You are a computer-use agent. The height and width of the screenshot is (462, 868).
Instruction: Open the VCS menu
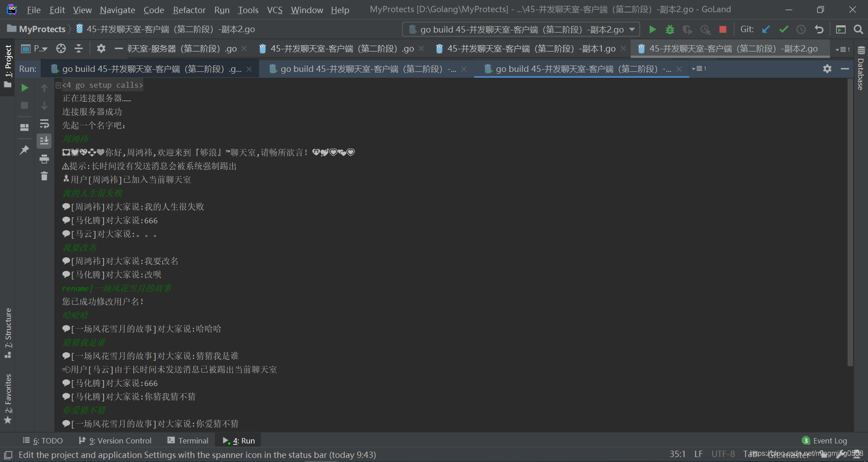pyautogui.click(x=275, y=10)
